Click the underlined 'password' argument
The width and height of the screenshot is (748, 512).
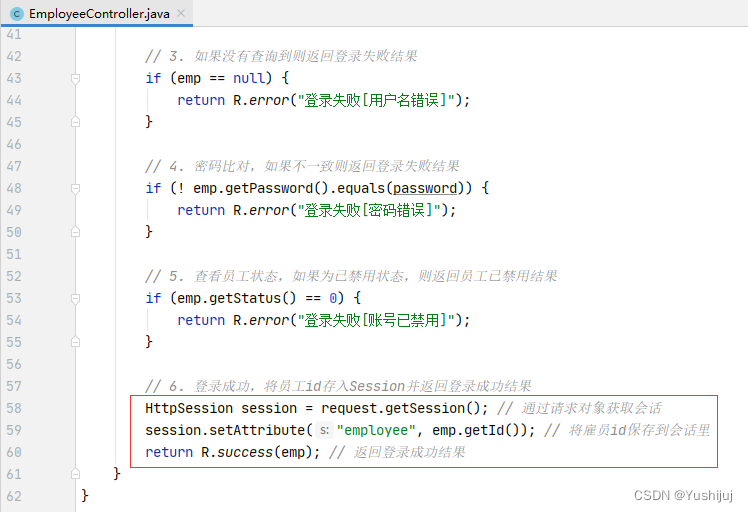[425, 188]
